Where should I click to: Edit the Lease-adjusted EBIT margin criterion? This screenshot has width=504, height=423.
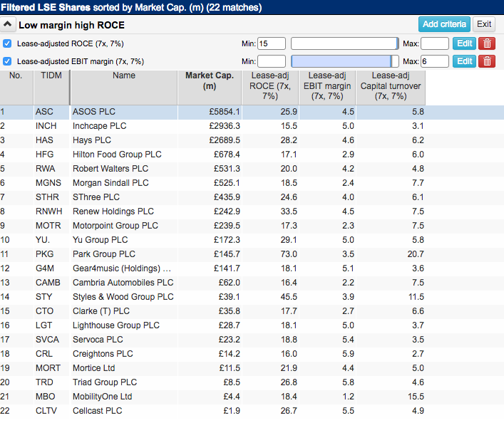tap(464, 61)
